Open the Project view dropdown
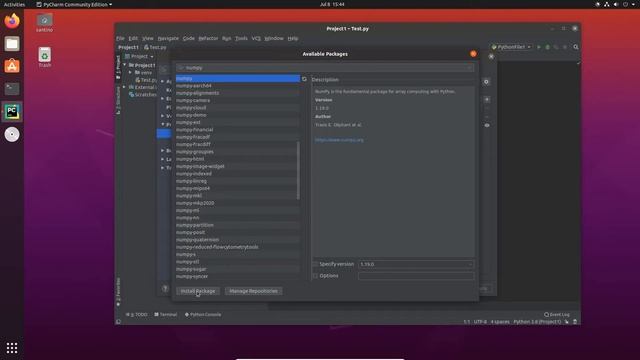The width and height of the screenshot is (640, 360). 139,56
